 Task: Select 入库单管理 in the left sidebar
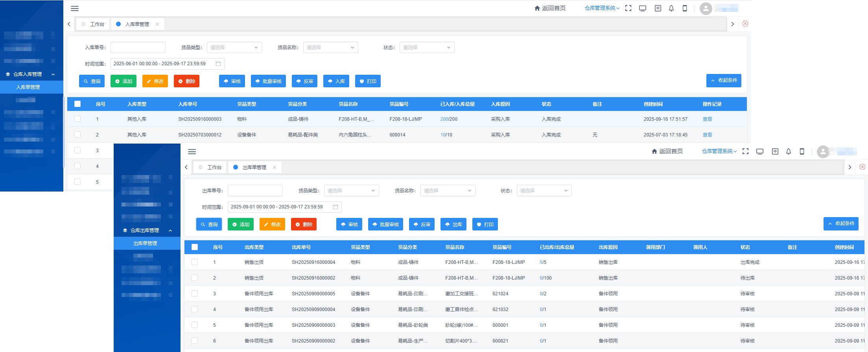pyautogui.click(x=28, y=87)
